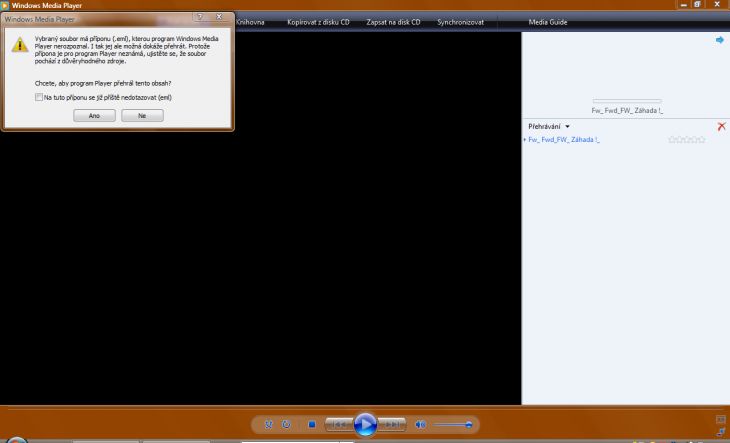Toggle repeat mode icon
The image size is (730, 443).
[x=286, y=424]
